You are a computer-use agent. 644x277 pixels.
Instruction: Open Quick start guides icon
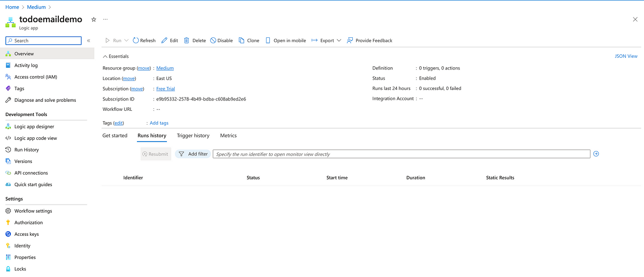point(8,185)
